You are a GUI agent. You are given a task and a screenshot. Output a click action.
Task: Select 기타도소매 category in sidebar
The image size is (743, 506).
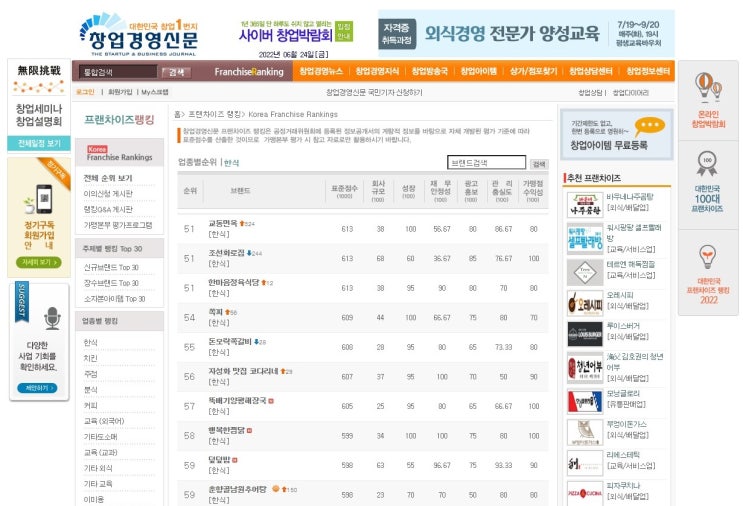point(100,436)
